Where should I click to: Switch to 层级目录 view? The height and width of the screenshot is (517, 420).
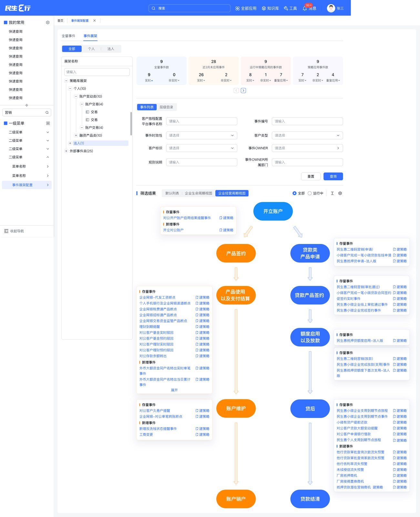tap(166, 107)
